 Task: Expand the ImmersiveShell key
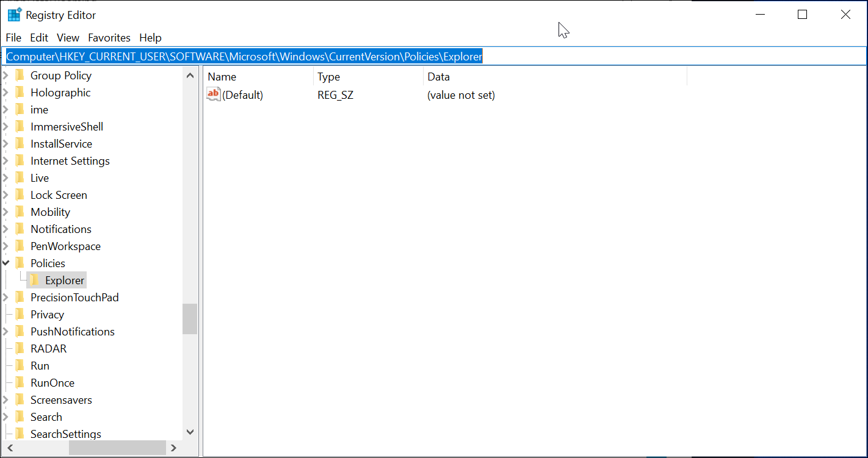point(6,127)
